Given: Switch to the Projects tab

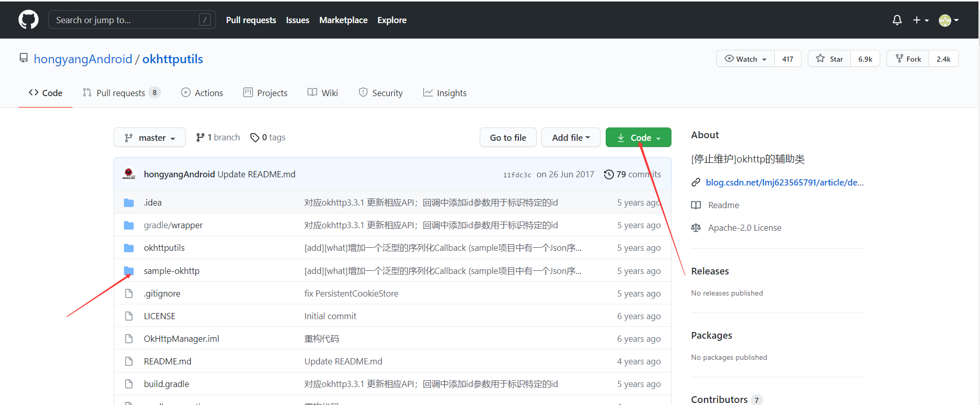Looking at the screenshot, I should coord(265,93).
